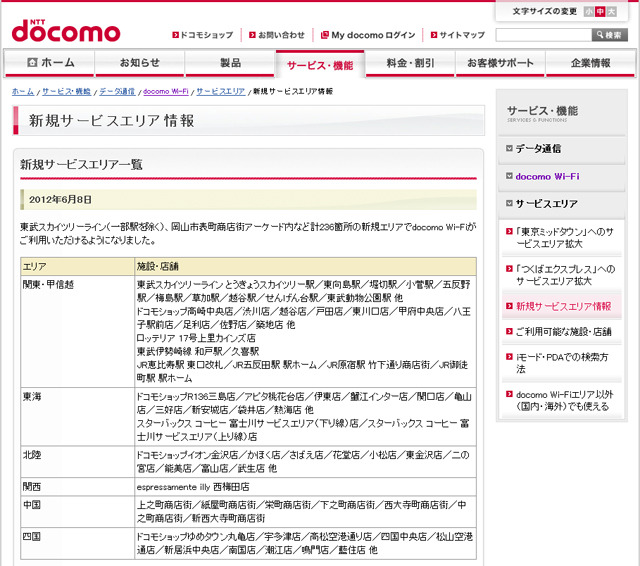Click the red arrow icon beside サイトマップ

coord(434,35)
